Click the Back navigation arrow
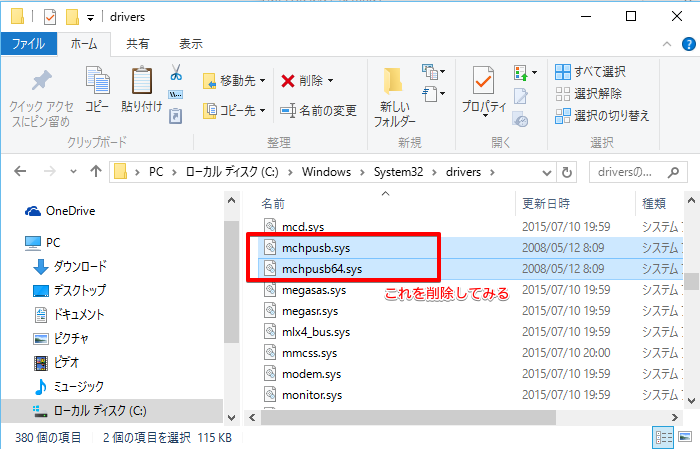The image size is (700, 449). pyautogui.click(x=20, y=171)
